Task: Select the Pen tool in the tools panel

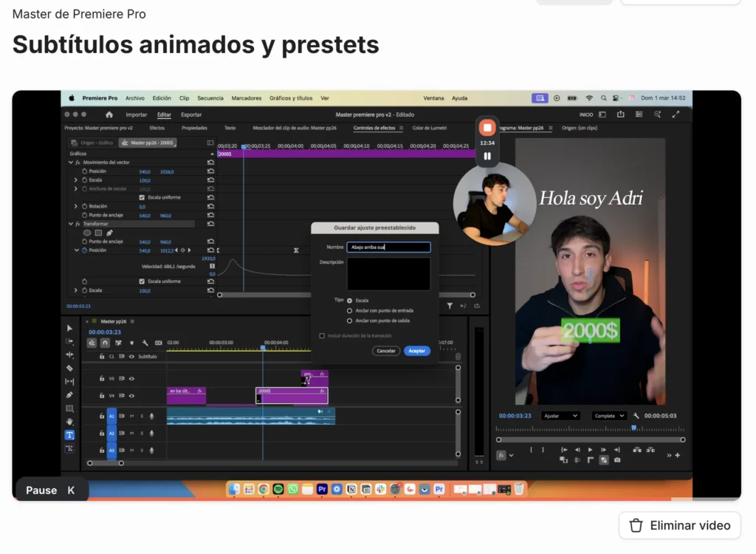Action: tap(69, 395)
